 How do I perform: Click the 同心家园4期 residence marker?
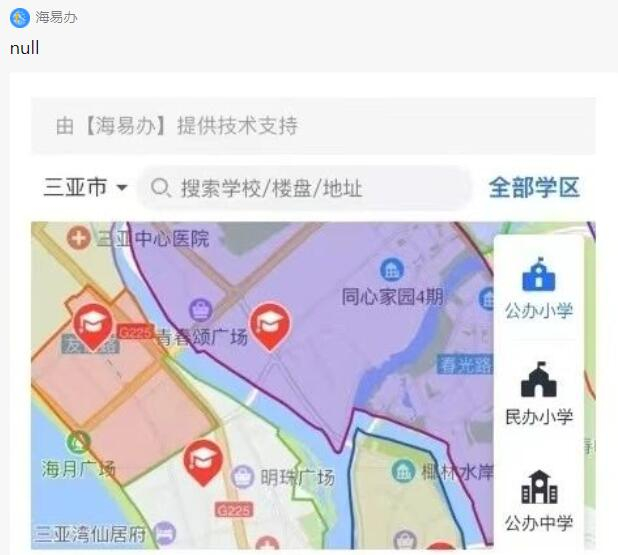[x=392, y=270]
